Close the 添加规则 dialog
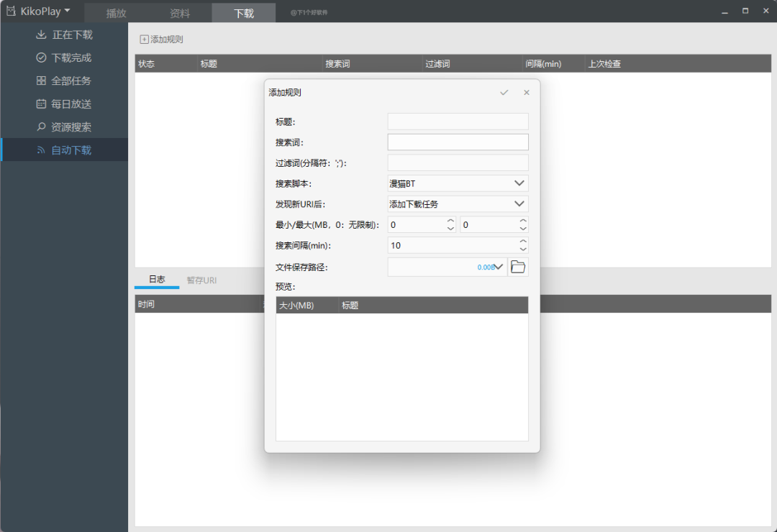 pyautogui.click(x=526, y=93)
